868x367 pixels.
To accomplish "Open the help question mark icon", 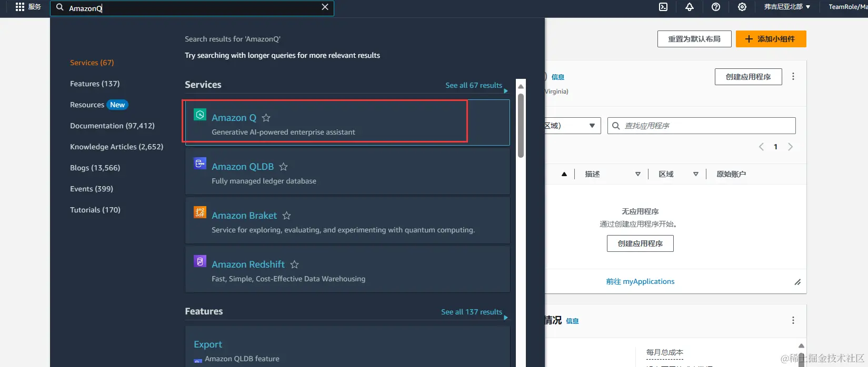I will [x=716, y=7].
